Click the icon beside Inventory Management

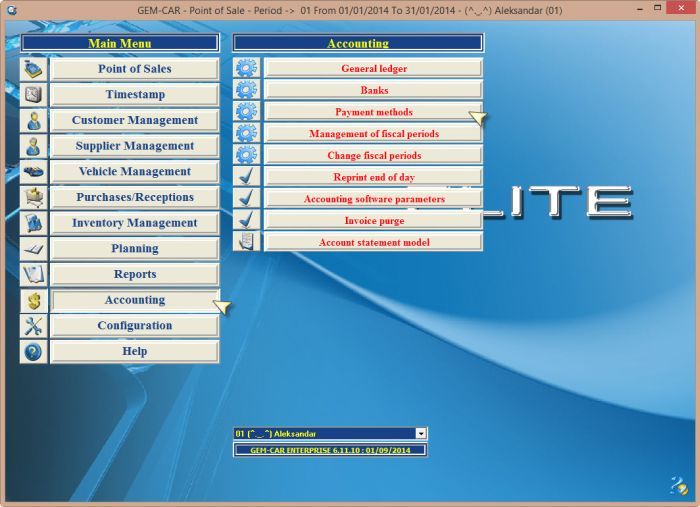[33, 223]
